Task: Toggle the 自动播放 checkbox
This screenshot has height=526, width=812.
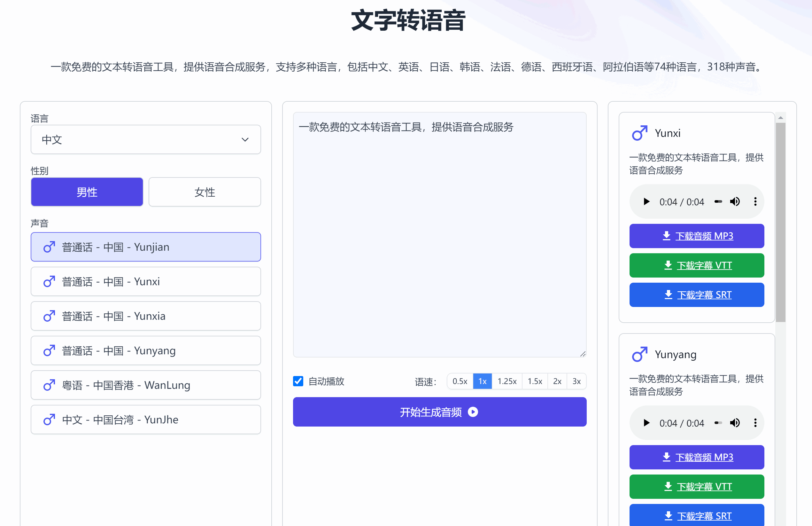Action: click(298, 381)
